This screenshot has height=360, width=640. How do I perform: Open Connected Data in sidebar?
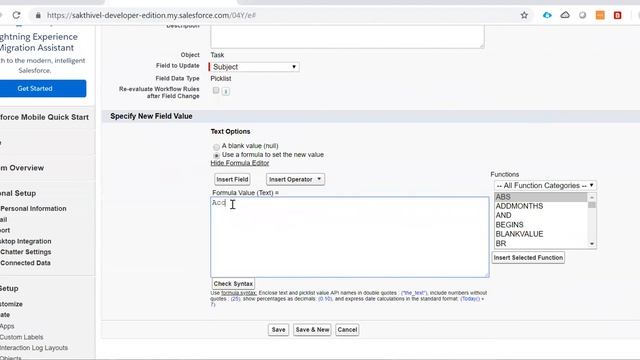(25, 263)
